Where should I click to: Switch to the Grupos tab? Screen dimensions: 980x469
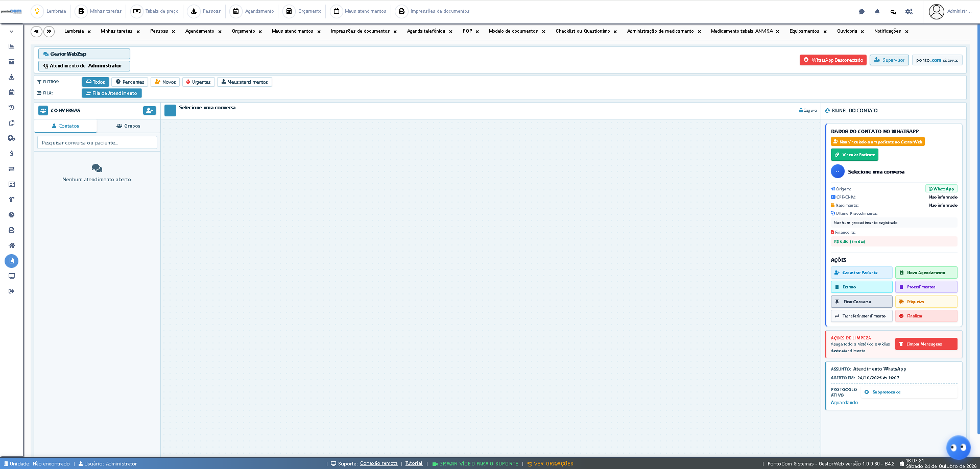point(128,126)
